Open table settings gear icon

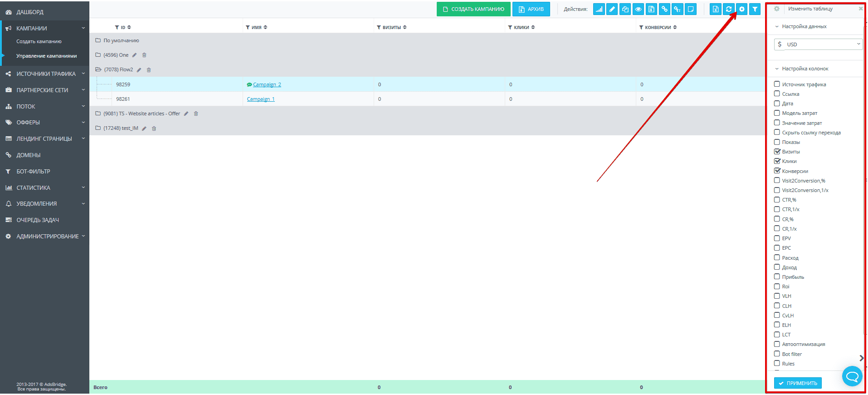tap(742, 9)
